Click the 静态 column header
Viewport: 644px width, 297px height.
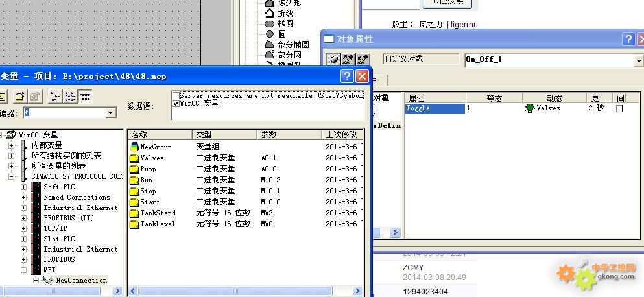click(494, 98)
